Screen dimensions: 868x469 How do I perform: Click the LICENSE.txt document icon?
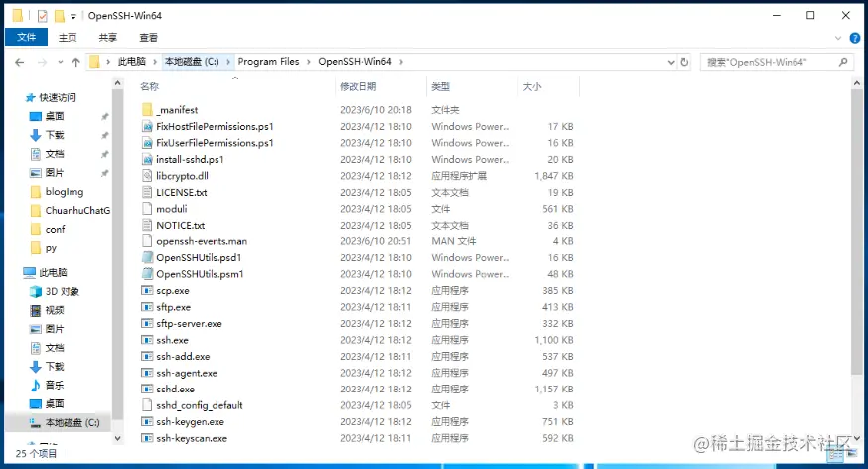tap(147, 192)
